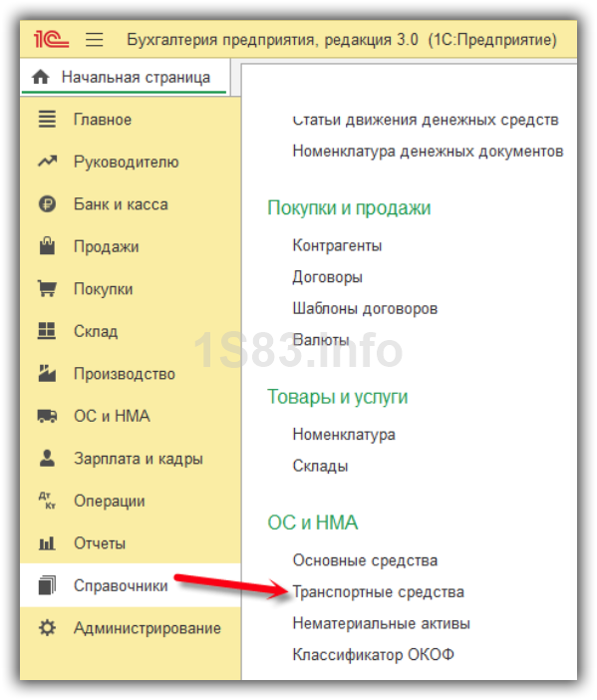The image size is (597, 700).
Task: Click the Дт/Кт icon for Операции
Action: coord(47,501)
